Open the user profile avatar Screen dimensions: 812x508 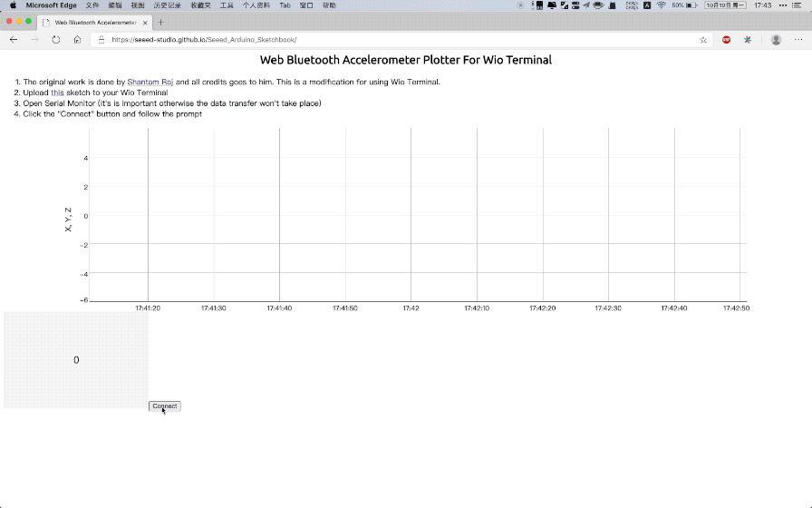pos(776,39)
